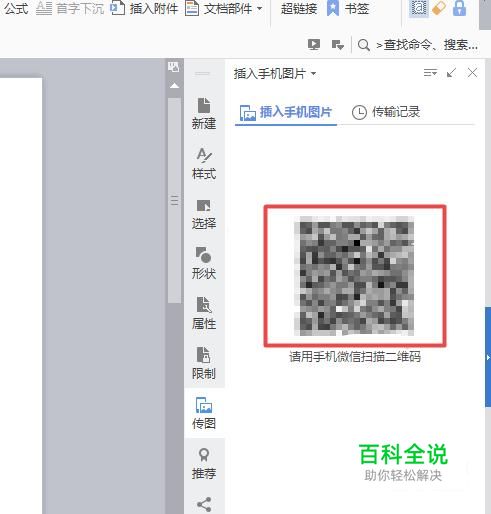Open the 推荐 recommend sidebar icon
491x514 pixels.
point(204,463)
